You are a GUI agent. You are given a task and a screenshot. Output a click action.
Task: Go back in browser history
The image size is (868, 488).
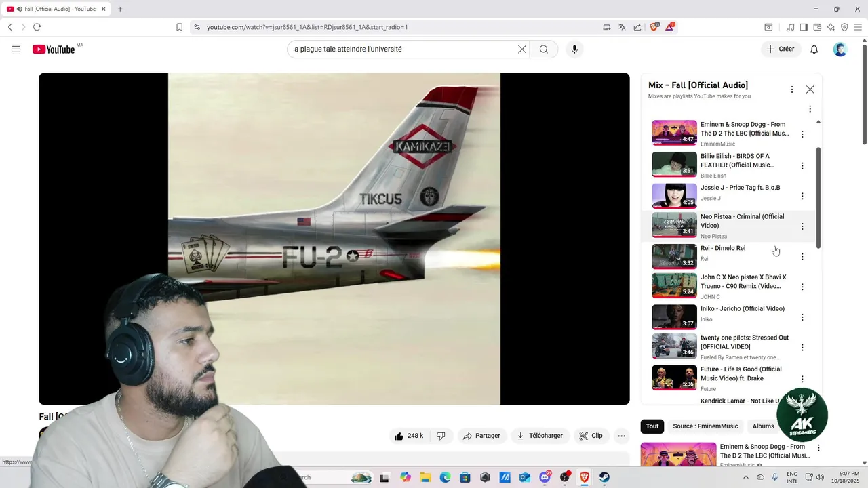[x=10, y=27]
